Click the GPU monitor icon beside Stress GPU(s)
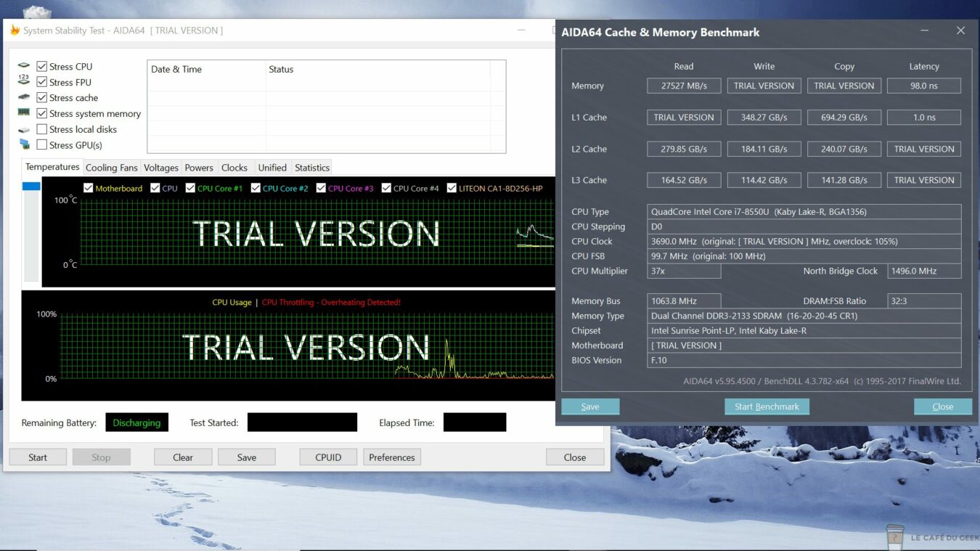 click(24, 144)
